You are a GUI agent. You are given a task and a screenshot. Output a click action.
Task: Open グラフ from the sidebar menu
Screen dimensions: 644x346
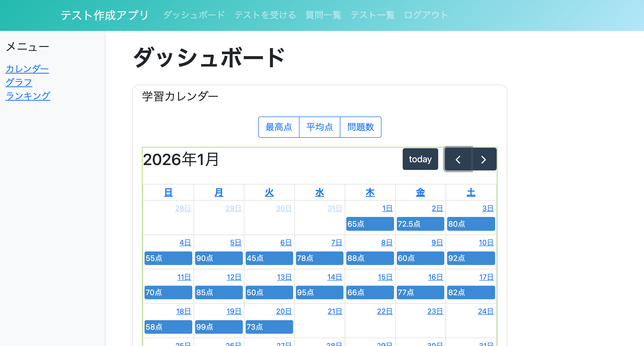click(19, 82)
